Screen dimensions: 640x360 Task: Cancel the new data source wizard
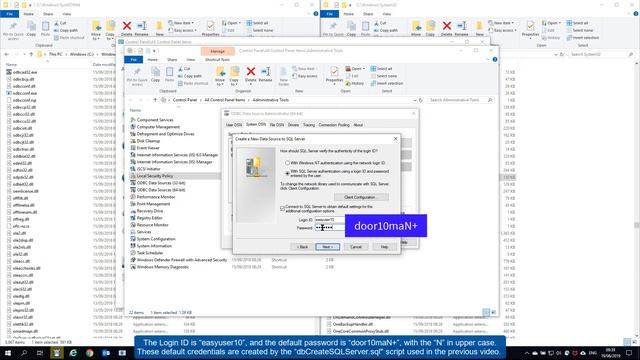point(356,247)
